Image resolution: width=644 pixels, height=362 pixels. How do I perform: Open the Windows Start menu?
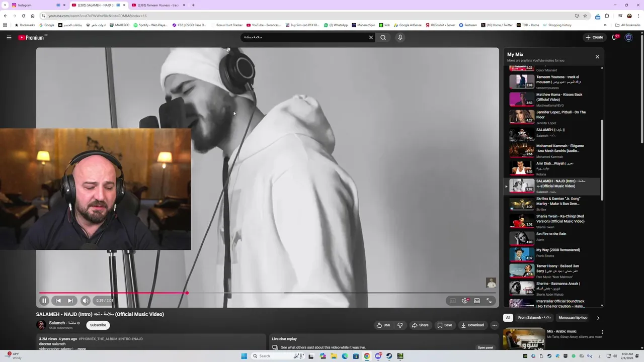244,356
